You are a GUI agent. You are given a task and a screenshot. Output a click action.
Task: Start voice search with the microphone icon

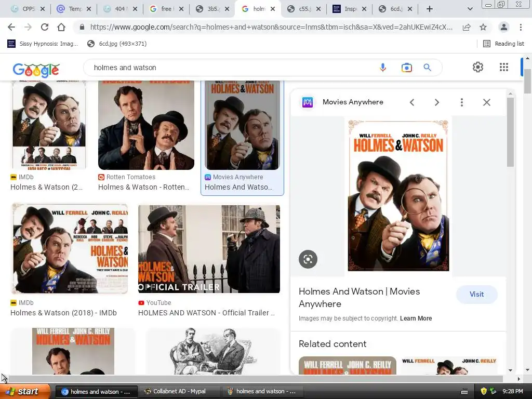click(383, 68)
